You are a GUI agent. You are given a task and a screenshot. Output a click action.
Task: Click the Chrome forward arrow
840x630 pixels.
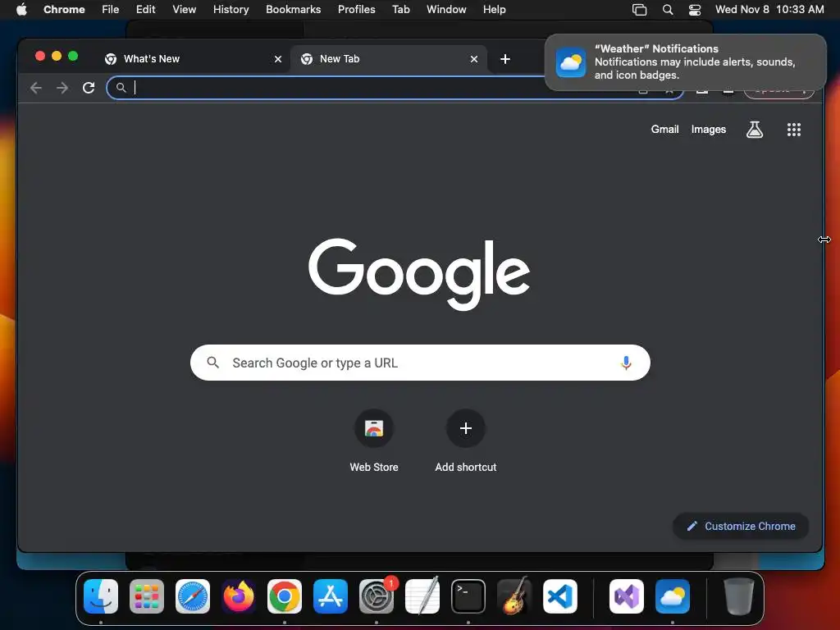[62, 88]
